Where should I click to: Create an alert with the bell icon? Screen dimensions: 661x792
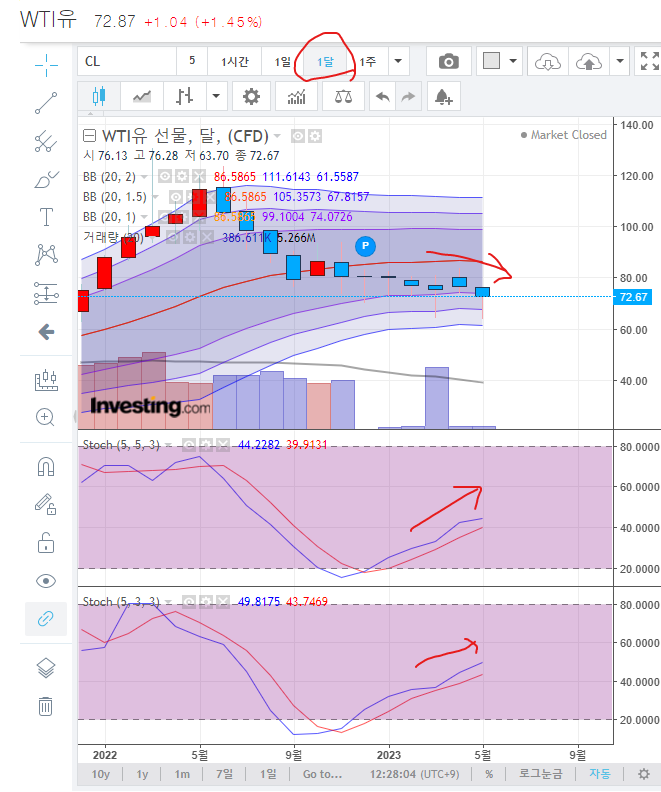(443, 96)
